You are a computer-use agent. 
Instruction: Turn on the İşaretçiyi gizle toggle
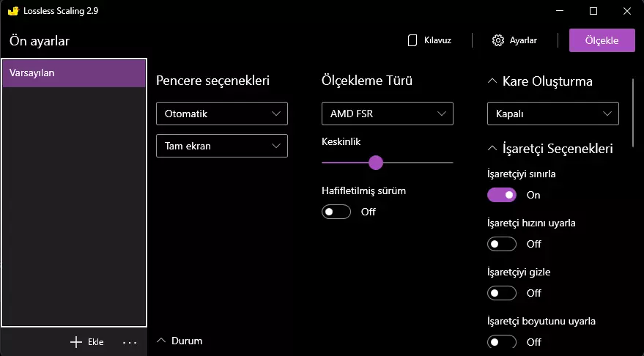pyautogui.click(x=502, y=293)
